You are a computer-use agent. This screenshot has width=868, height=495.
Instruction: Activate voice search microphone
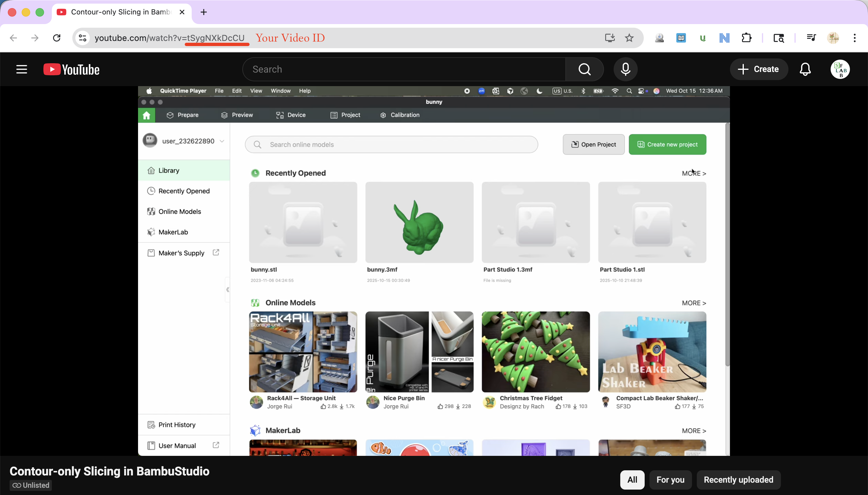point(625,69)
